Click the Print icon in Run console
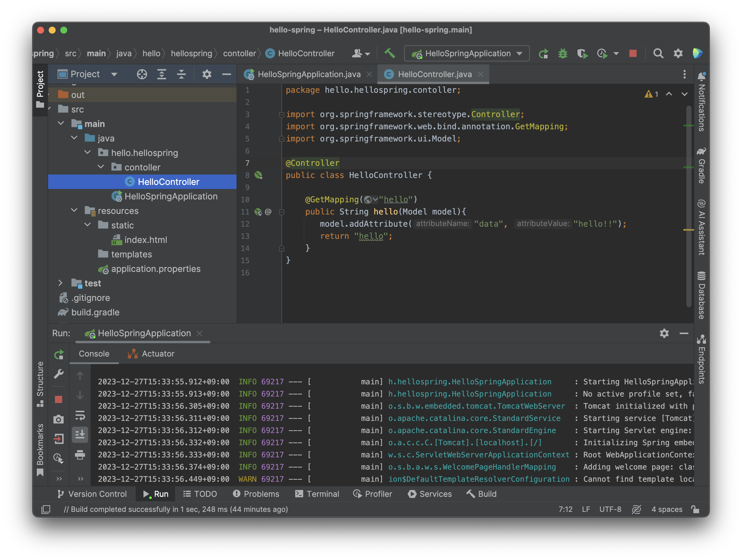This screenshot has height=560, width=742. (x=80, y=455)
